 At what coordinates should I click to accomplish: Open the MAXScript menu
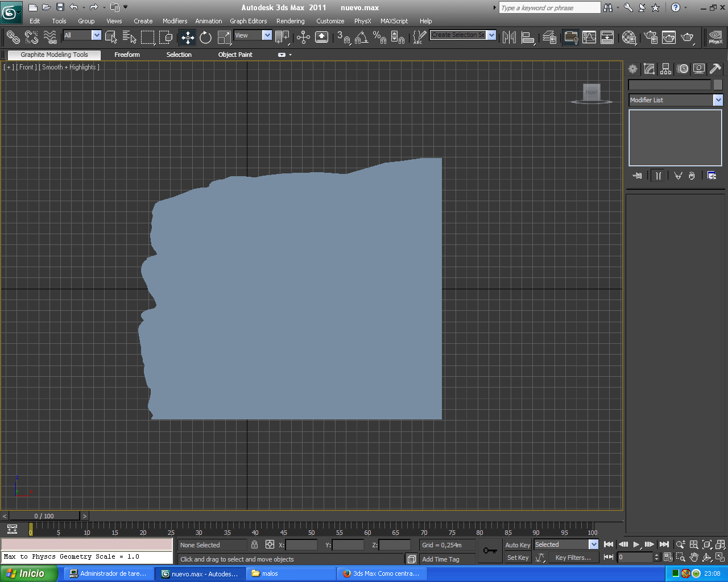(394, 21)
